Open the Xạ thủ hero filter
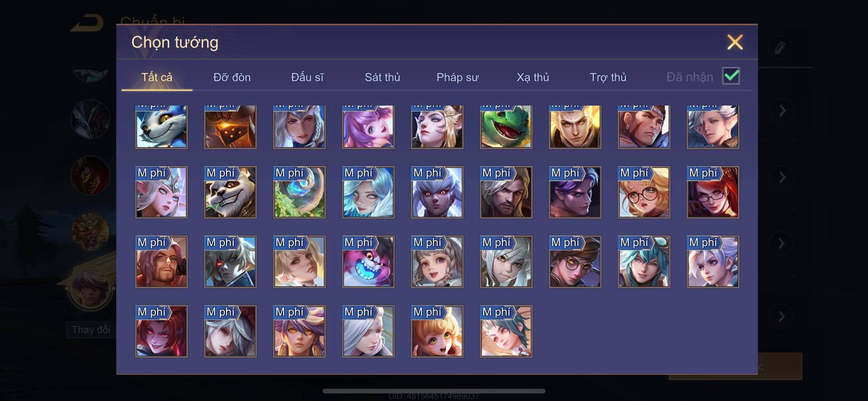Screen dimensions: 868x401 533,77
